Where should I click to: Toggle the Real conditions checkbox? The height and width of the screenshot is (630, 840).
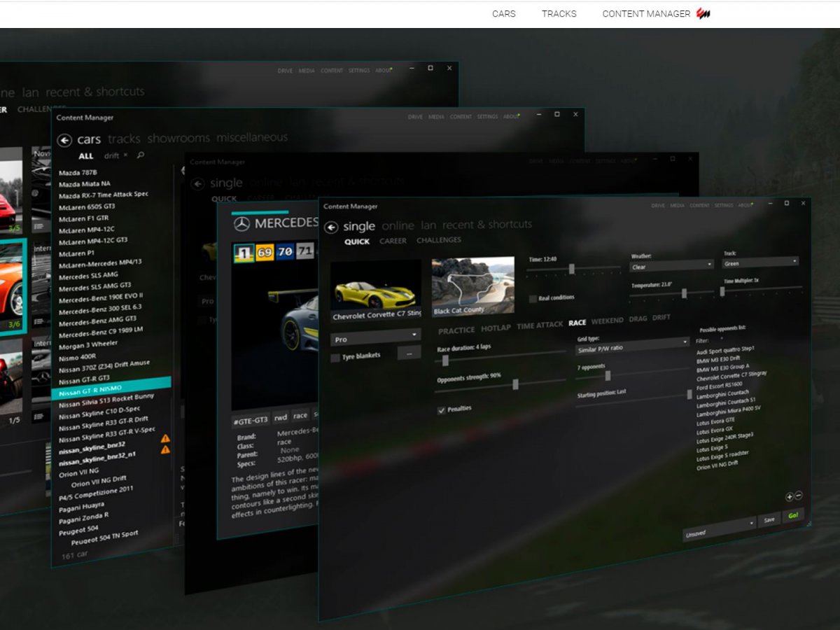[533, 298]
